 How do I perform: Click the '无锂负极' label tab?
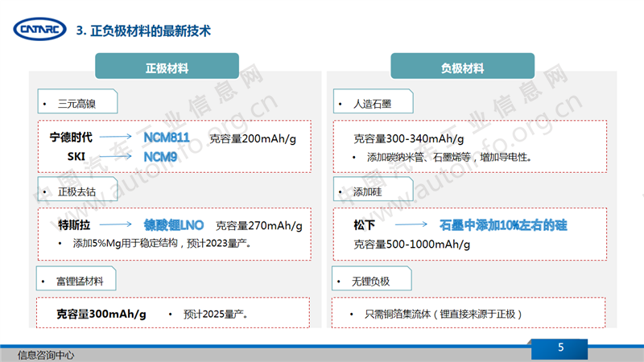click(372, 278)
